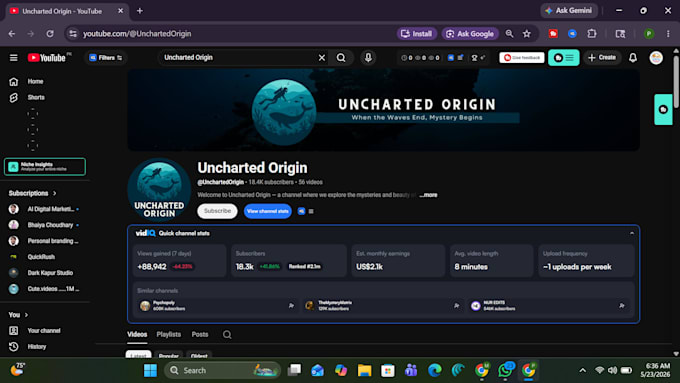Open the teal vidIQ side panel tab
The height and width of the screenshot is (383, 680).
click(663, 110)
